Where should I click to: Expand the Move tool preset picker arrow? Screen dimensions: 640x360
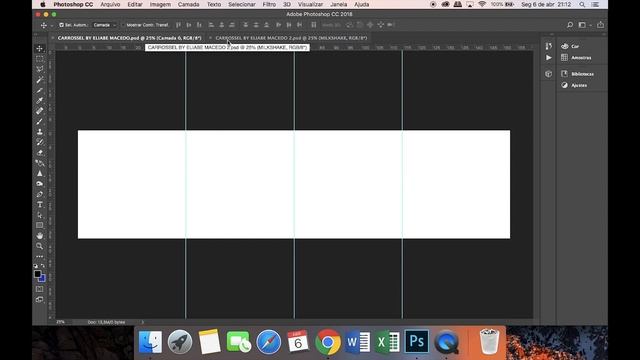pos(51,25)
